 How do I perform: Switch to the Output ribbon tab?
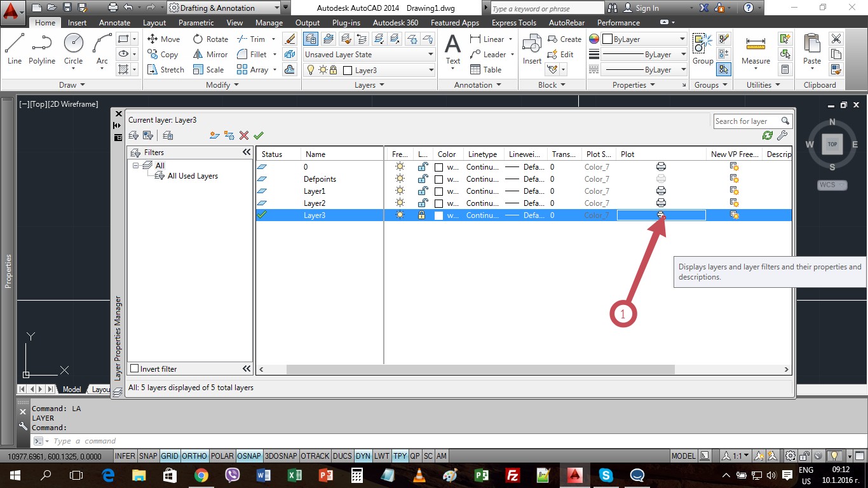[308, 22]
